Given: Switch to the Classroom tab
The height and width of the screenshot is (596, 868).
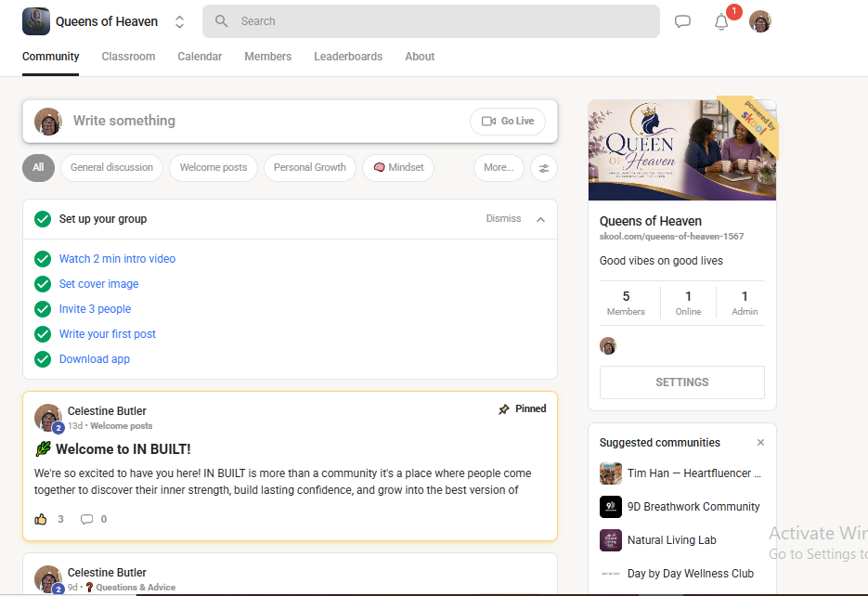Looking at the screenshot, I should click(x=128, y=57).
